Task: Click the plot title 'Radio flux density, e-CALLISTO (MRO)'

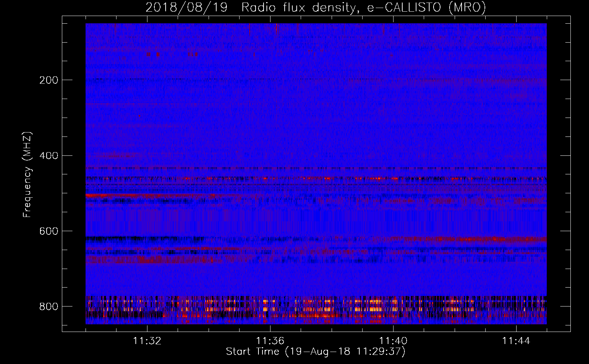Action: tap(364, 7)
